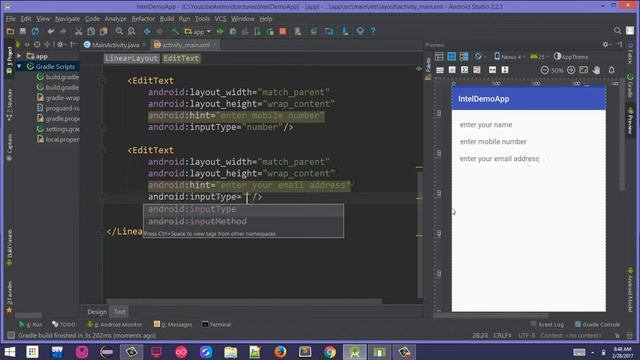Click the Synchronize toolbar icon
Screen dimensions: 640x360
(x=36, y=31)
